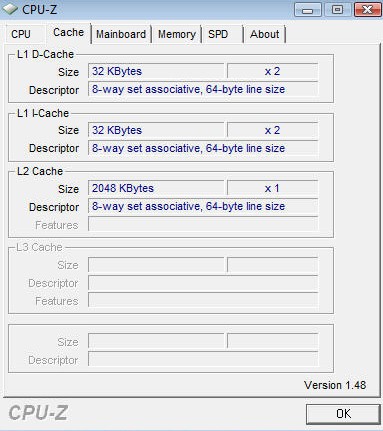The image size is (383, 431).
Task: Click the CPU-Z title bar icon
Action: (10, 9)
